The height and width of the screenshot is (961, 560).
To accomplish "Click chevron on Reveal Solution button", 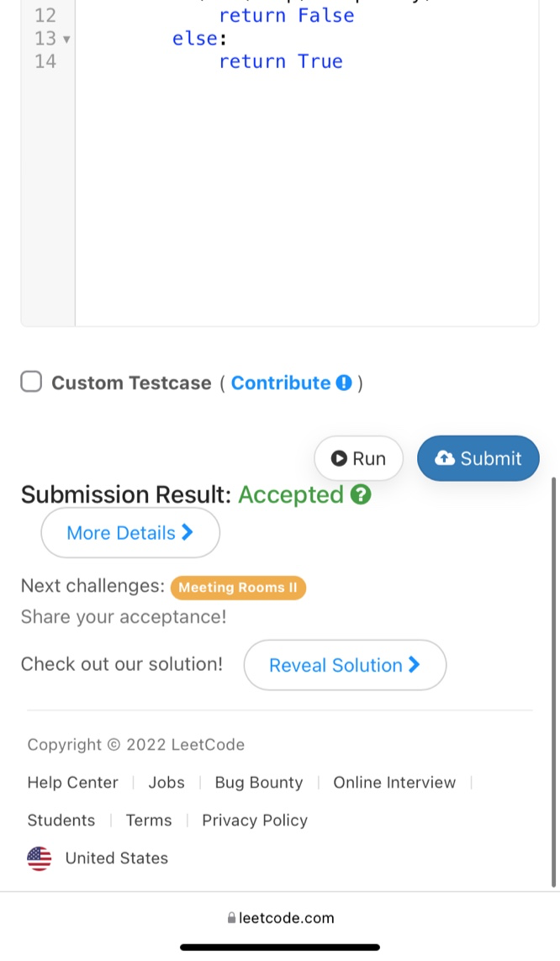I will pyautogui.click(x=414, y=664).
